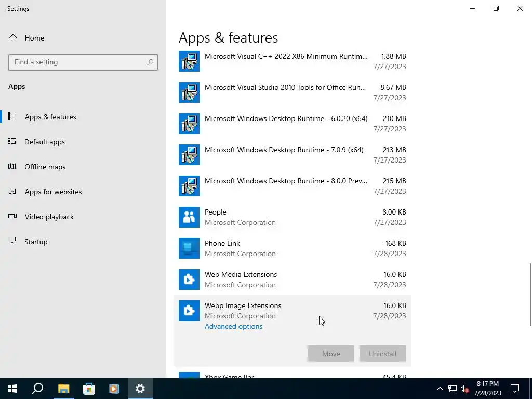Click the People app icon
Viewport: 532px width, 399px height.
coord(189,217)
